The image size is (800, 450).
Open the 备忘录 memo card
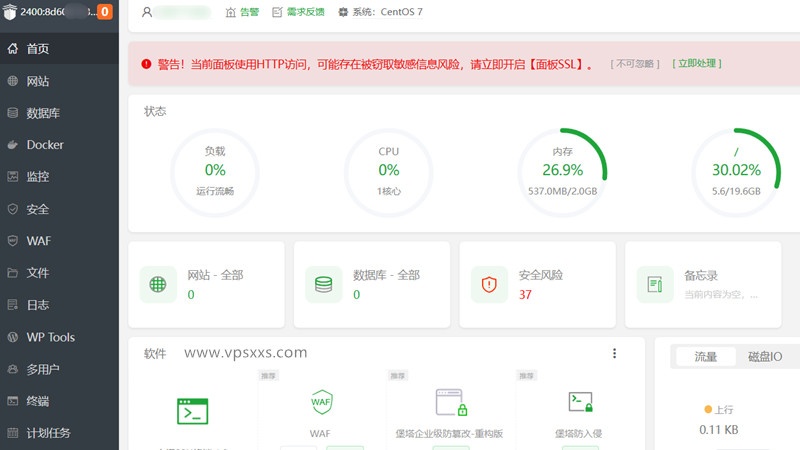pyautogui.click(x=703, y=284)
